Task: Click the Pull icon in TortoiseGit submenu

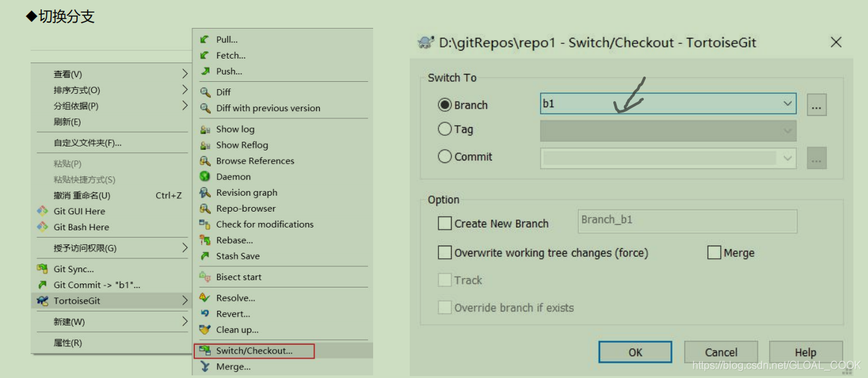Action: point(205,39)
